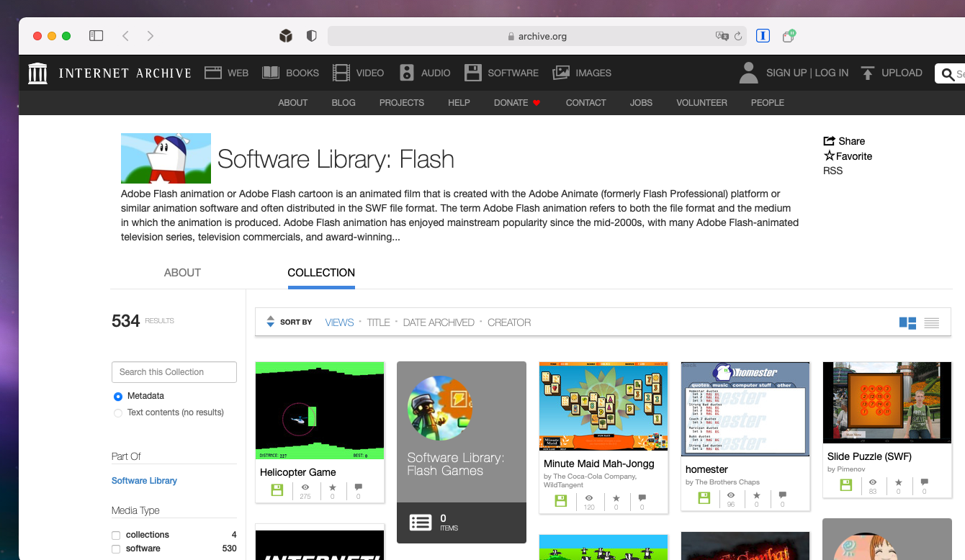Open the Images section icon
Viewport: 965px width, 560px height.
(x=561, y=73)
